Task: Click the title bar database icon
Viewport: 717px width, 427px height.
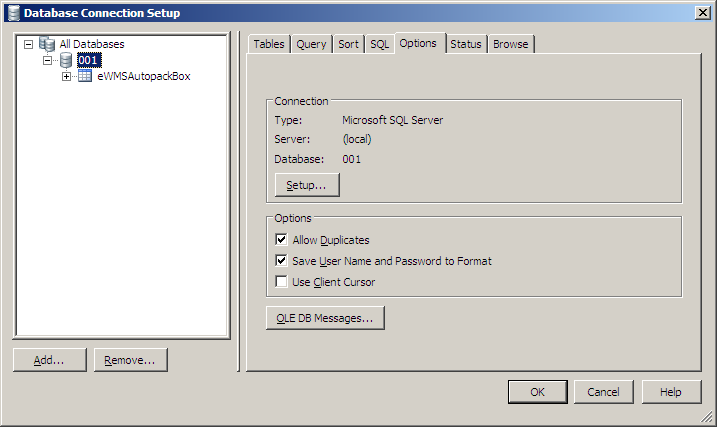Action: (x=14, y=13)
